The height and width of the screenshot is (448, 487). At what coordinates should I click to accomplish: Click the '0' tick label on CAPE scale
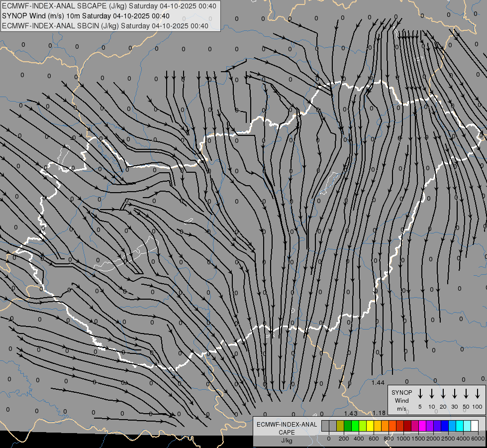329,439
